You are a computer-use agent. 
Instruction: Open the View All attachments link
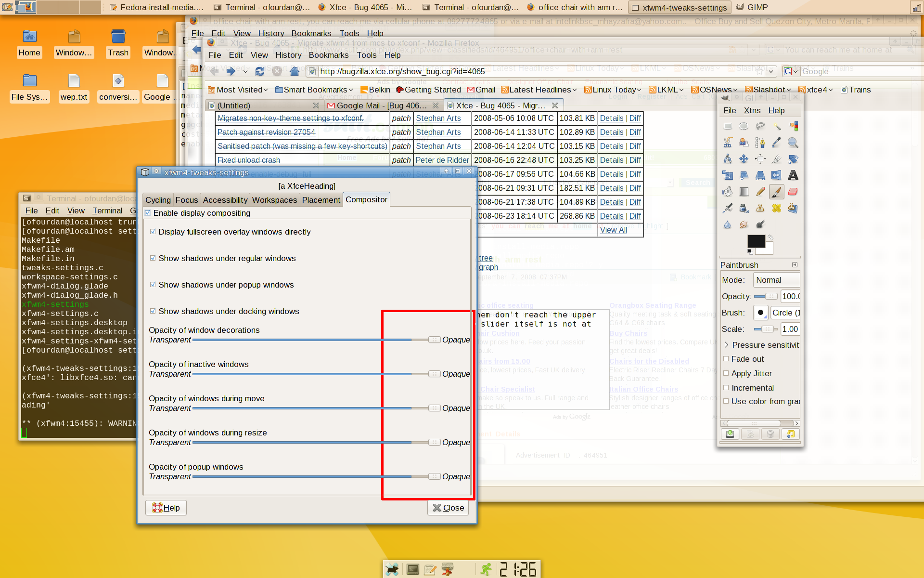pyautogui.click(x=613, y=230)
